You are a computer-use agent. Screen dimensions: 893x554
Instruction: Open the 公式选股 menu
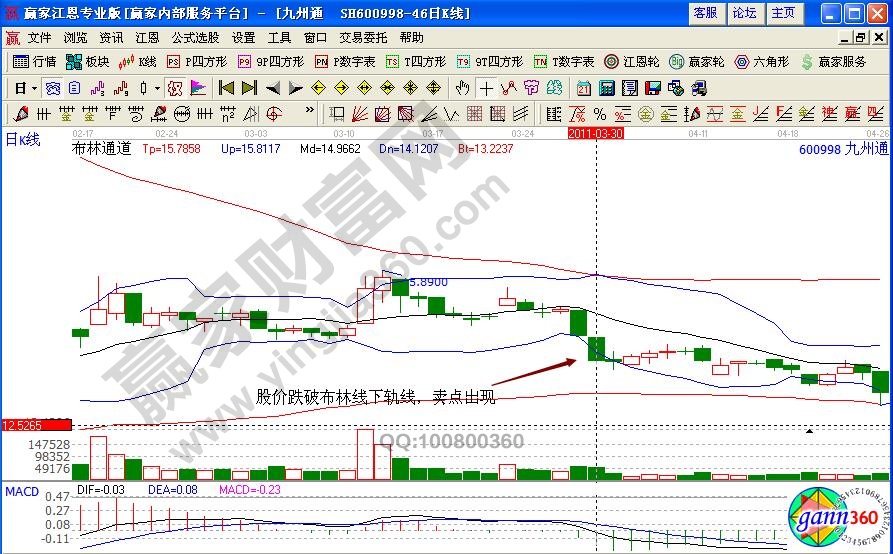click(195, 37)
